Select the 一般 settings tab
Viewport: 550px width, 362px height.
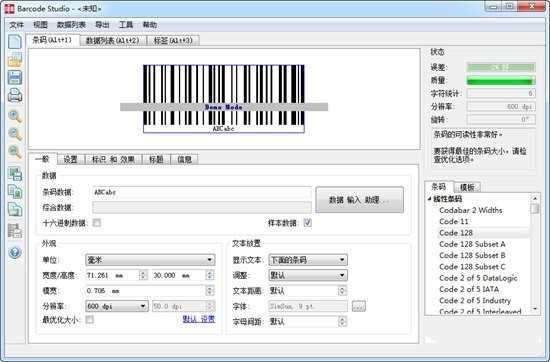click(x=42, y=159)
